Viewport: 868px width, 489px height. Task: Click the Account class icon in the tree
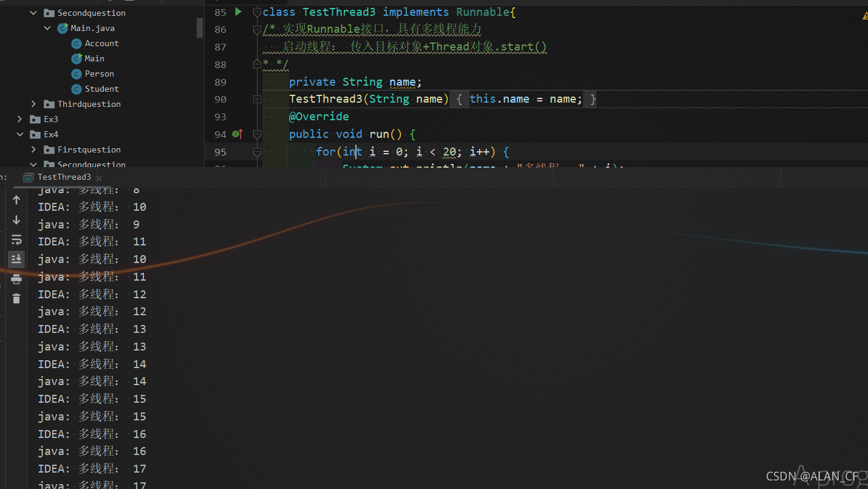coord(77,43)
